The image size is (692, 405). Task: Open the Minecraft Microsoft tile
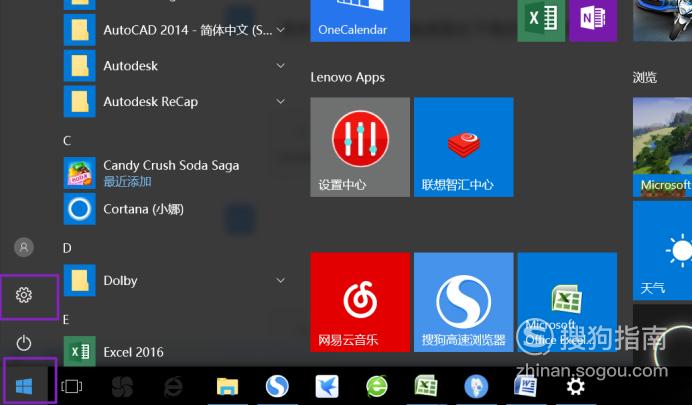pyautogui.click(x=662, y=147)
